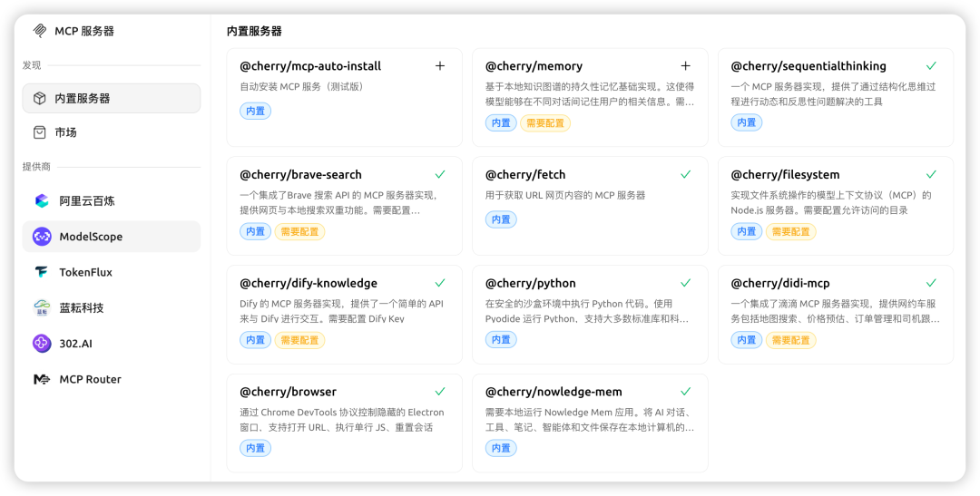Click the 提供商 section label in sidebar

(x=37, y=167)
